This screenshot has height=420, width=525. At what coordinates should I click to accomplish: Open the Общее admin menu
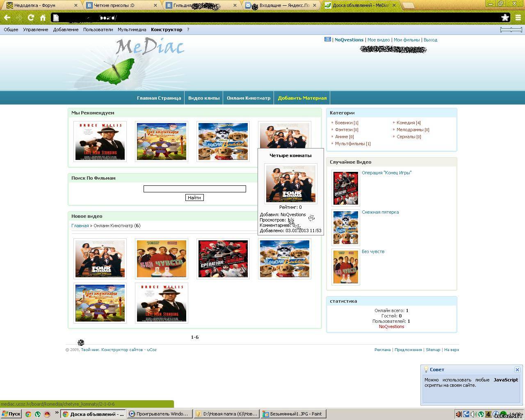point(11,30)
